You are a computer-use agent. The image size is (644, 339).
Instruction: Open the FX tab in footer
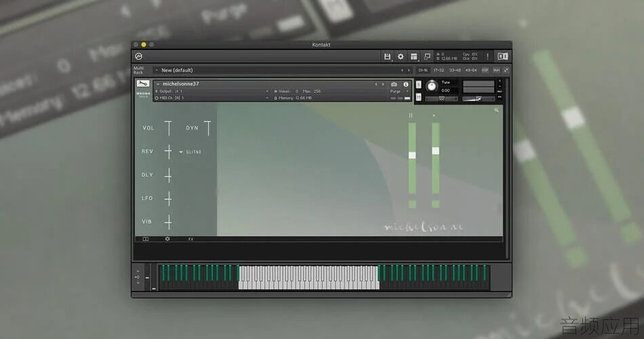(190, 239)
